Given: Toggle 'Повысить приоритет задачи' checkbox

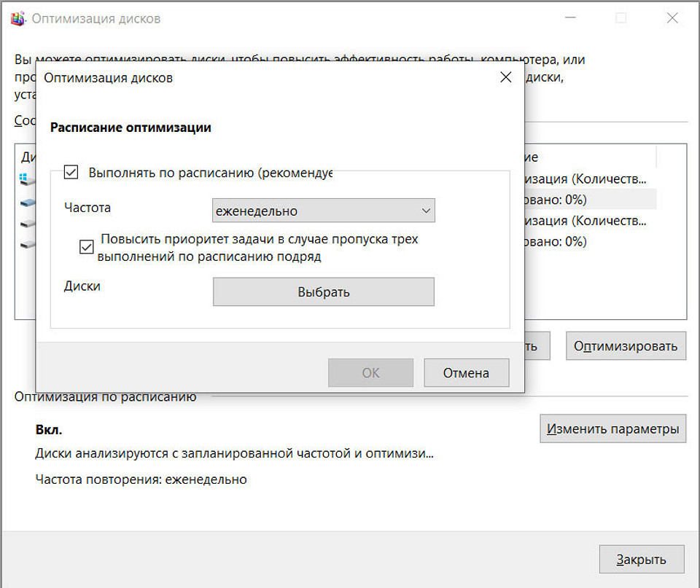Looking at the screenshot, I should point(87,248).
